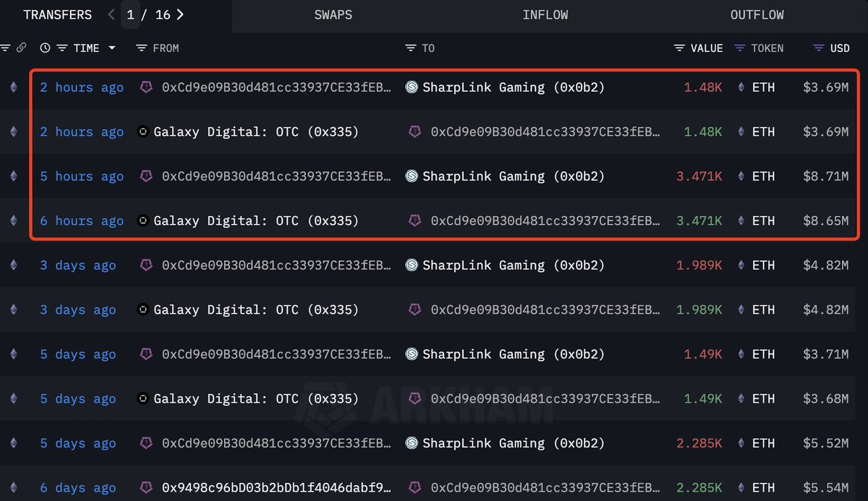Image resolution: width=868 pixels, height=501 pixels.
Task: Click the filter icon beside VALUE
Action: coord(678,48)
